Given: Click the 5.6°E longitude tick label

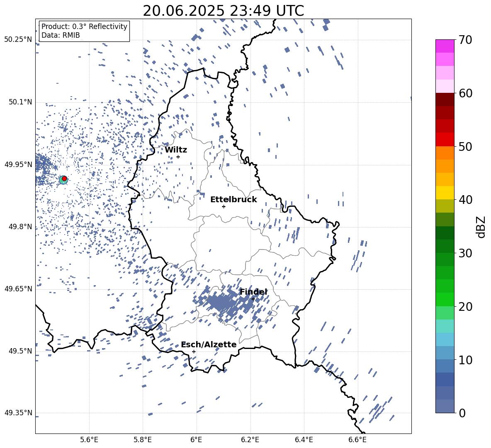Looking at the screenshot, I should 89,440.
